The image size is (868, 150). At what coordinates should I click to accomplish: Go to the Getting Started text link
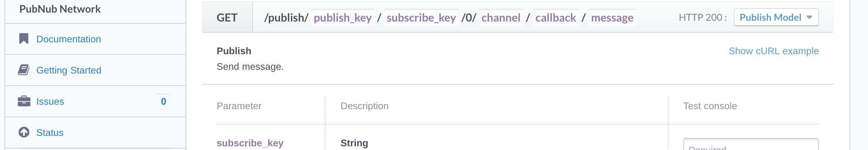[69, 70]
